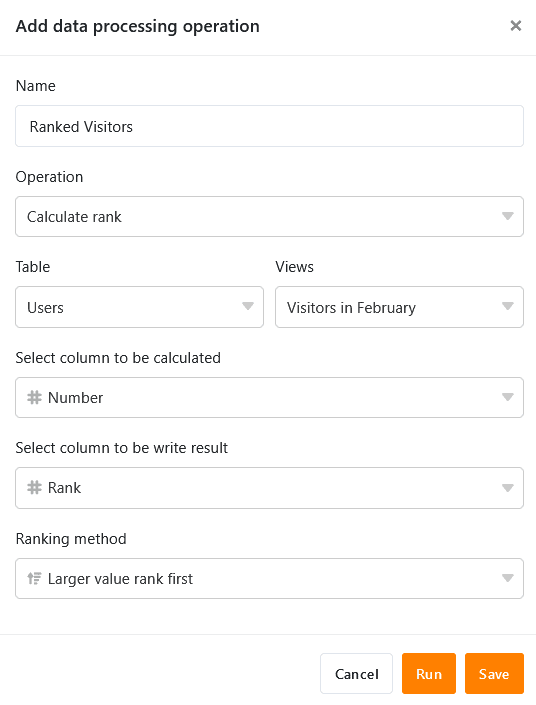Open the column to be calculated dropdown

[x=269, y=397]
